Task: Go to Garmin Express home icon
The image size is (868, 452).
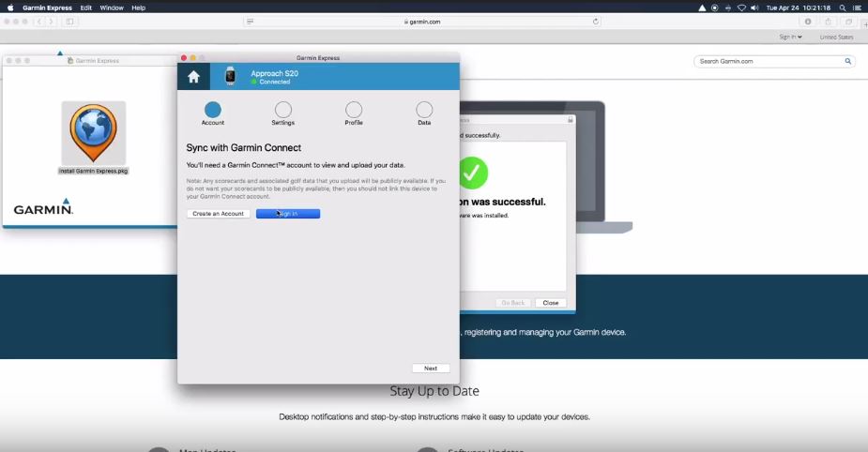Action: pyautogui.click(x=193, y=77)
